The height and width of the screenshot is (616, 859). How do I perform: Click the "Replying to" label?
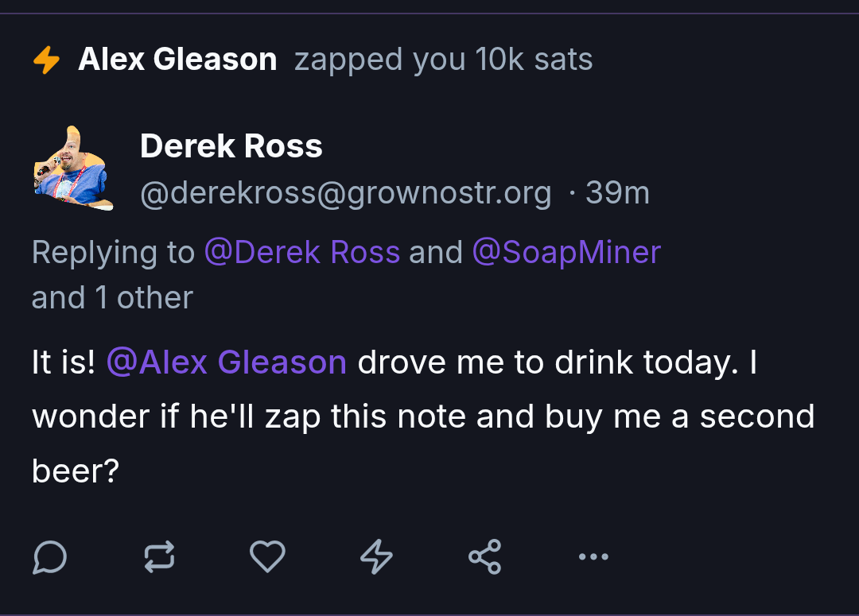pyautogui.click(x=112, y=253)
